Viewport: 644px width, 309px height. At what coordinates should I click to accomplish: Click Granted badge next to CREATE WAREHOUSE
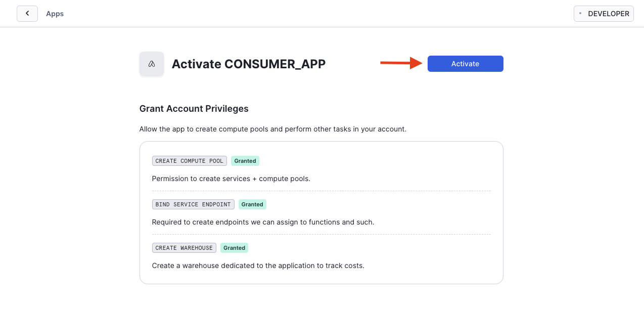(234, 248)
